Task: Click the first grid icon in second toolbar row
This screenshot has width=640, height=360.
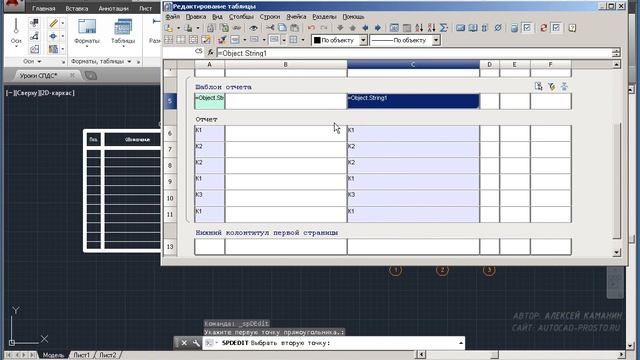Action: (x=169, y=40)
